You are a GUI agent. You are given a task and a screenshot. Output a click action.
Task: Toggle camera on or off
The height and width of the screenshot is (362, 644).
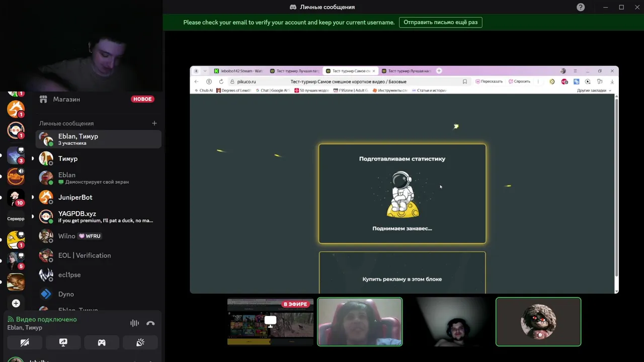click(25, 342)
